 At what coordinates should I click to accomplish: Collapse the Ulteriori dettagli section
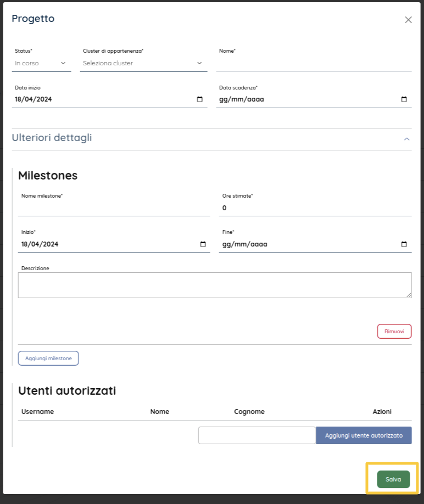click(x=407, y=139)
